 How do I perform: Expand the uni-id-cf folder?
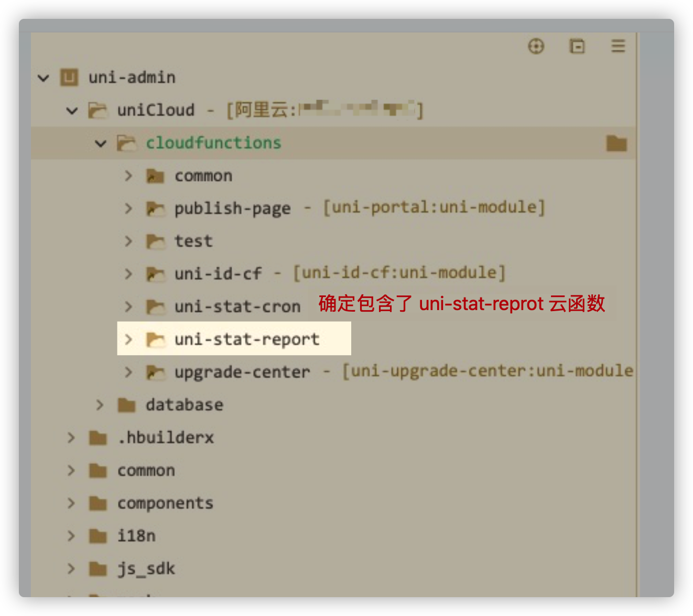pyautogui.click(x=128, y=274)
